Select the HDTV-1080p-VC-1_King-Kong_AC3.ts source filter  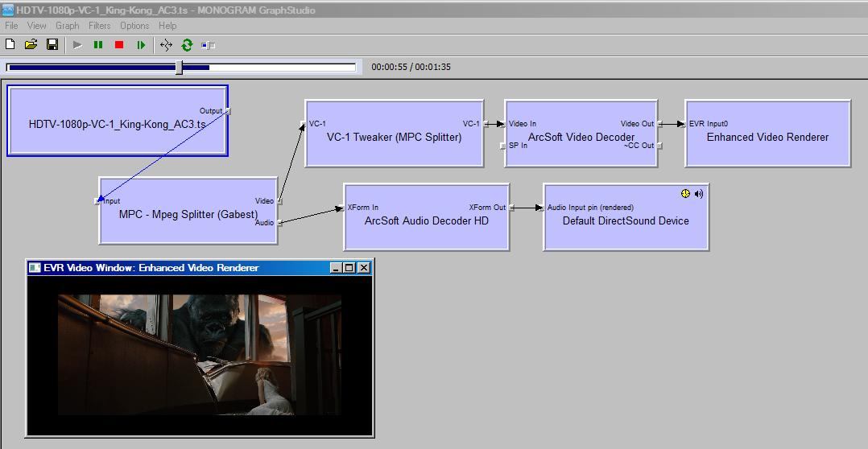(x=118, y=121)
